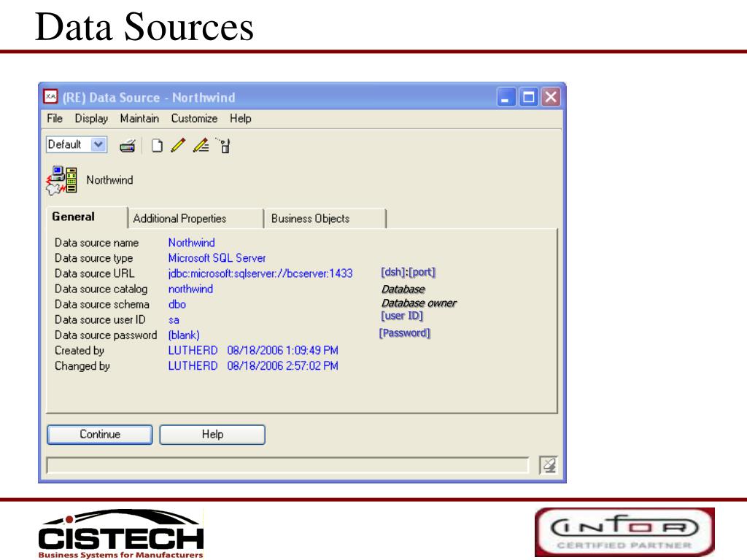Click the jdbc:microsoft:sqlserver URL value
The width and height of the screenshot is (747, 560).
[260, 273]
